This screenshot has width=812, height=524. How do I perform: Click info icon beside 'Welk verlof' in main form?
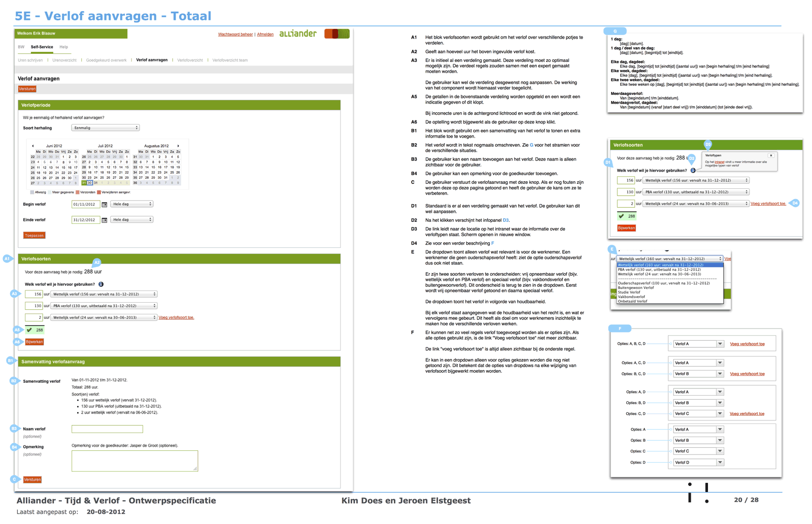pyautogui.click(x=101, y=284)
